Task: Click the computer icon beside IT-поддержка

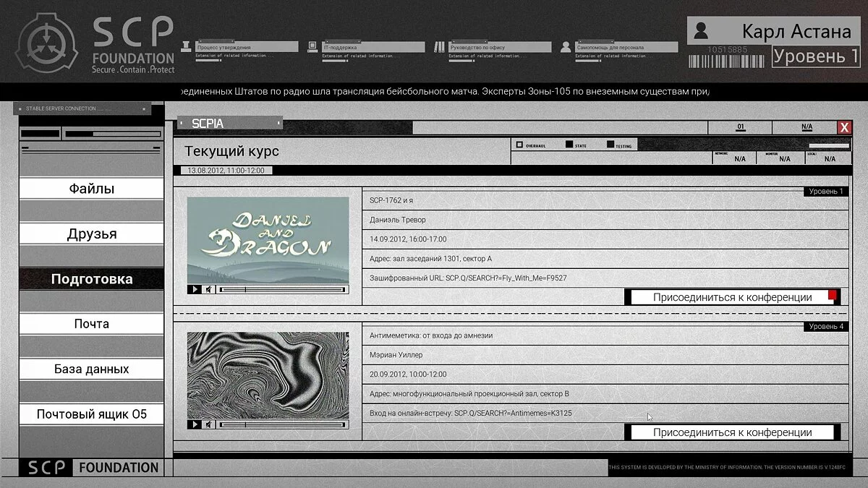Action: click(312, 46)
